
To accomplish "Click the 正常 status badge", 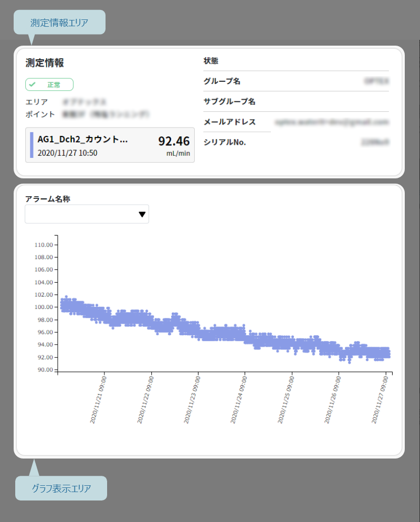I will tap(49, 84).
